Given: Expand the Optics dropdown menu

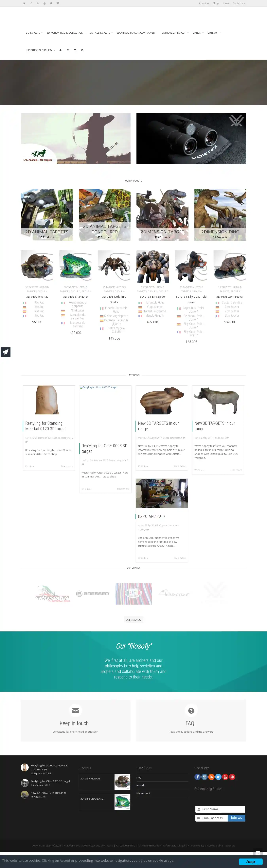Looking at the screenshot, I should click(x=198, y=33).
